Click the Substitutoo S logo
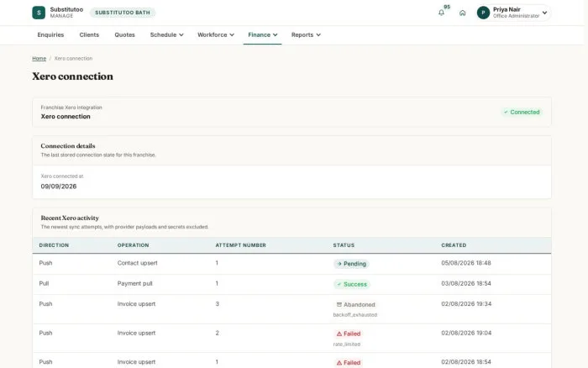588x368 pixels. pos(39,13)
